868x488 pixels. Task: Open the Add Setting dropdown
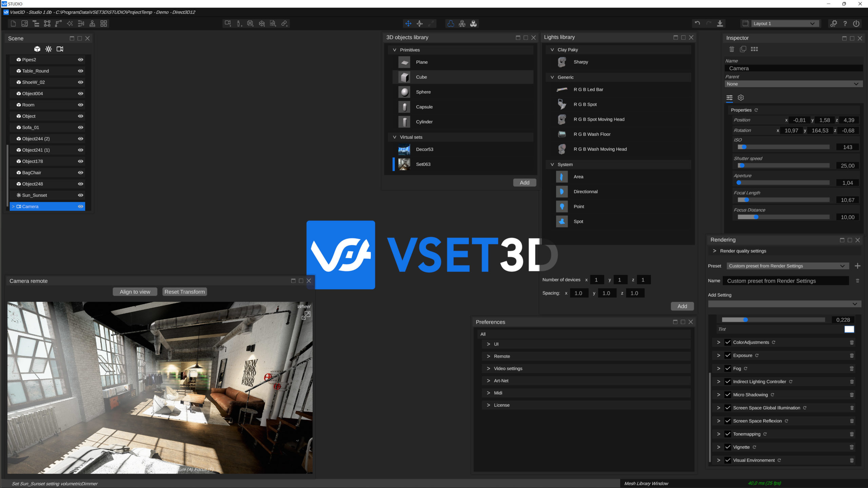pos(784,304)
